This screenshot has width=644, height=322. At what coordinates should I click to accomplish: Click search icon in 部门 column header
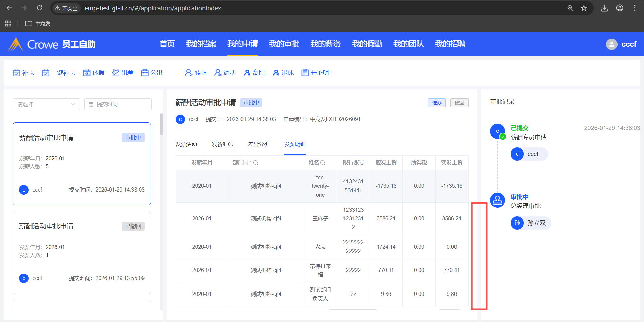256,163
